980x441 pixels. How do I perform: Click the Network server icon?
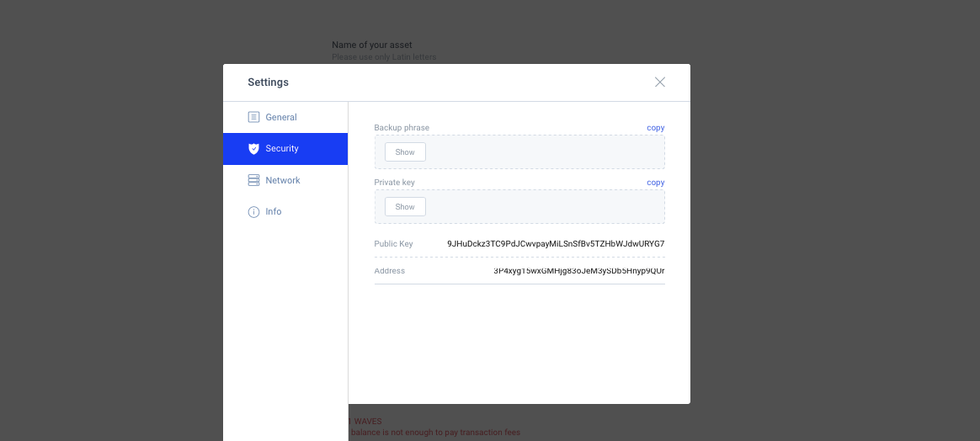(x=253, y=180)
